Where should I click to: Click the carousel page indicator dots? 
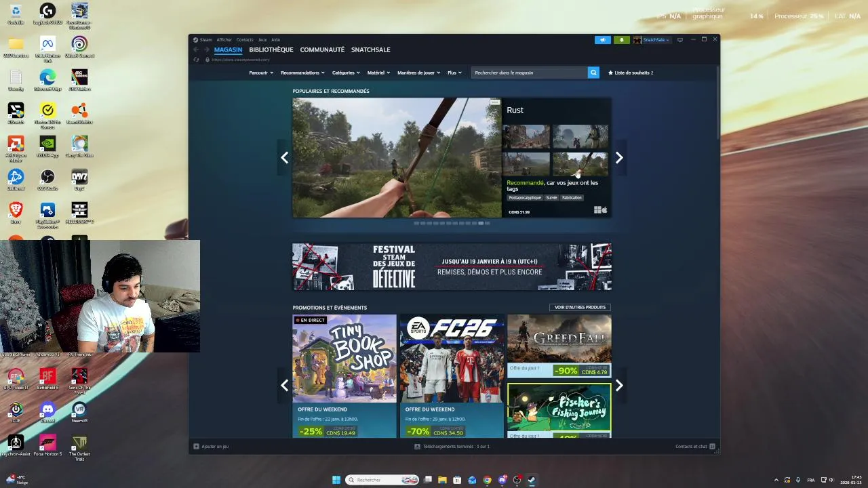coord(452,223)
